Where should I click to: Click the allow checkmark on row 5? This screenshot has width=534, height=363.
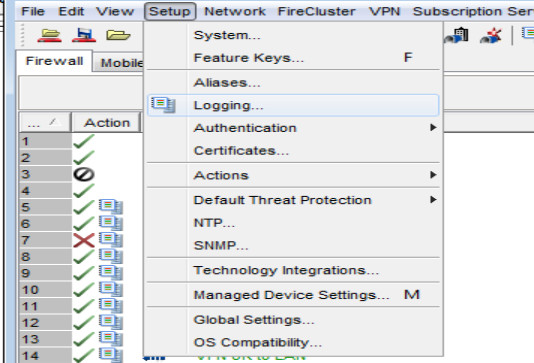[84, 207]
